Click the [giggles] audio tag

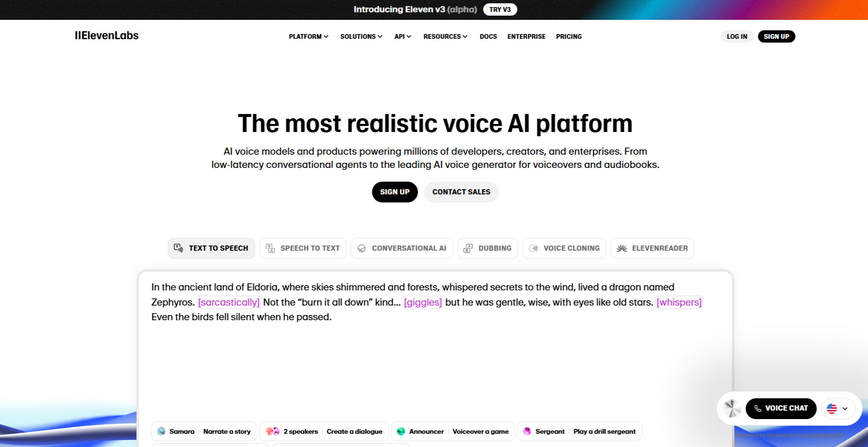coord(423,302)
